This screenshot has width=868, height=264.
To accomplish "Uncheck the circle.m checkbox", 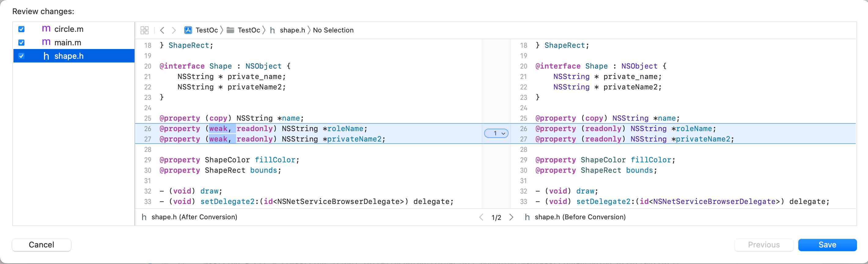I will tap(22, 29).
